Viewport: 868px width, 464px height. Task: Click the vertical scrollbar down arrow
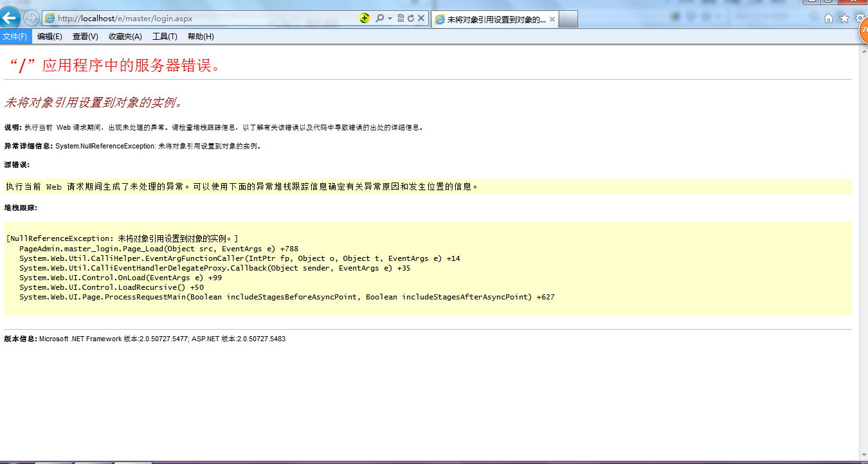pos(863,456)
